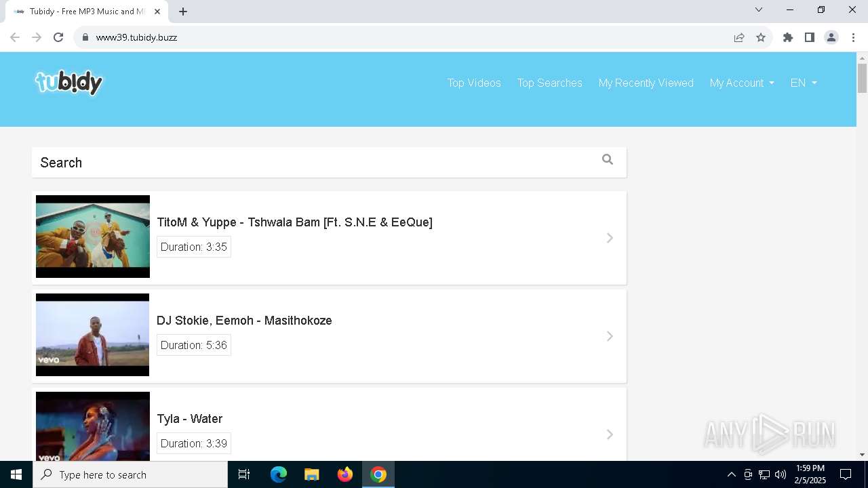Open Task View on taskbar
The height and width of the screenshot is (488, 868).
pos(244,474)
